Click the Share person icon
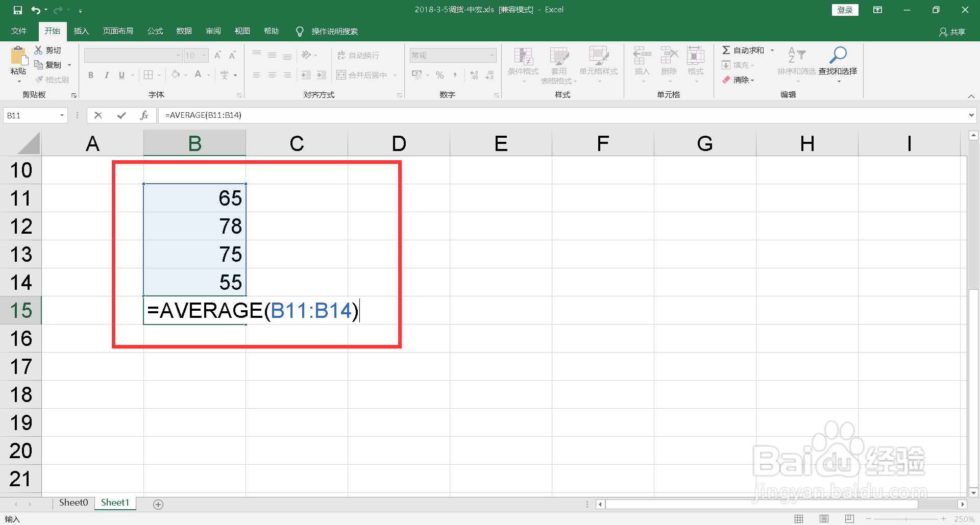 point(943,32)
